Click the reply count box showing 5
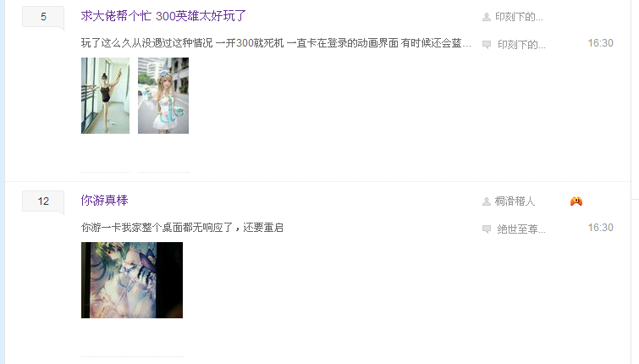This screenshot has height=364, width=639. pos(43,17)
